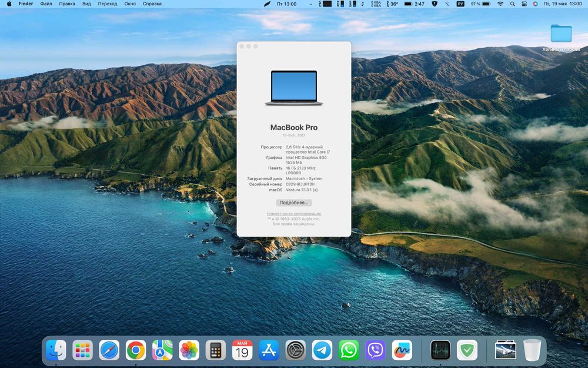Click the Wi-Fi status icon
The image size is (588, 368).
tap(500, 4)
